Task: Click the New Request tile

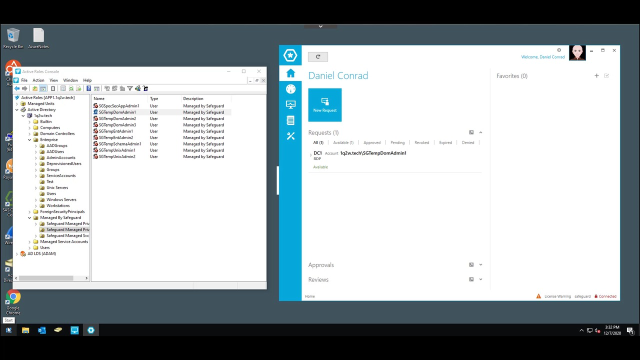Action: click(x=325, y=105)
